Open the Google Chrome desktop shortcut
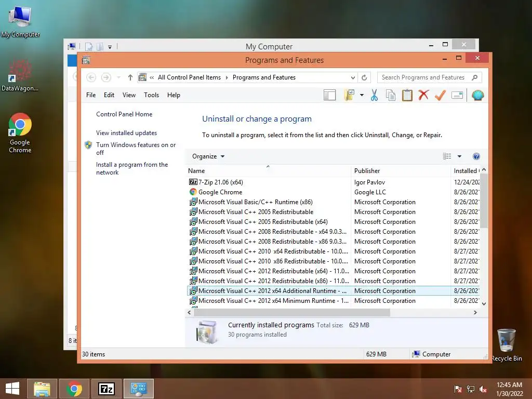The image size is (532, 399). (20, 132)
